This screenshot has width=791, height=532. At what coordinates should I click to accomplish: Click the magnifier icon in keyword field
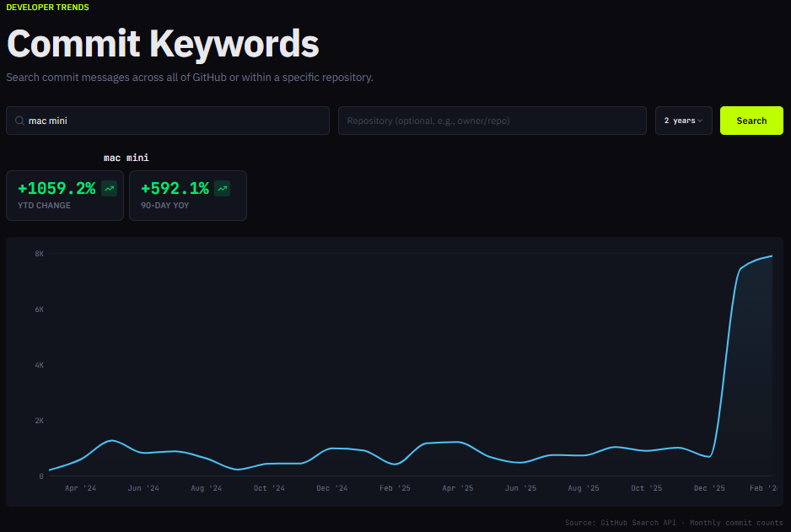[19, 121]
